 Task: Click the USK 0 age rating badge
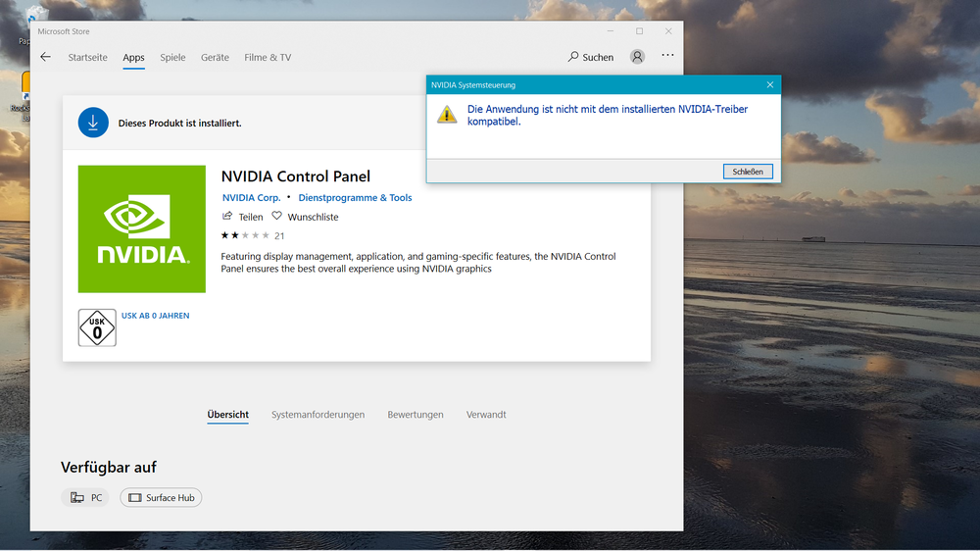click(x=97, y=327)
